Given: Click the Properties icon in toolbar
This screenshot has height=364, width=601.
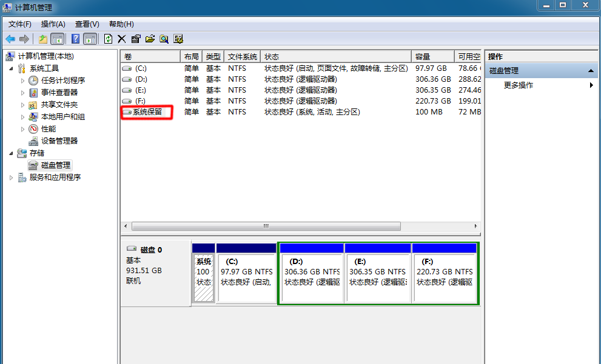Looking at the screenshot, I should click(135, 39).
